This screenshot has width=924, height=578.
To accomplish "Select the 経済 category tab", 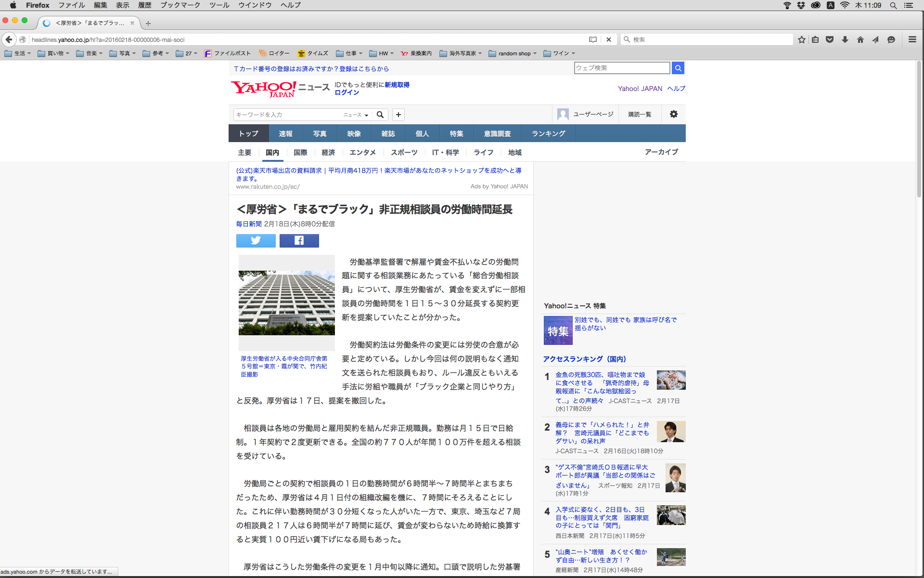I will click(x=328, y=152).
